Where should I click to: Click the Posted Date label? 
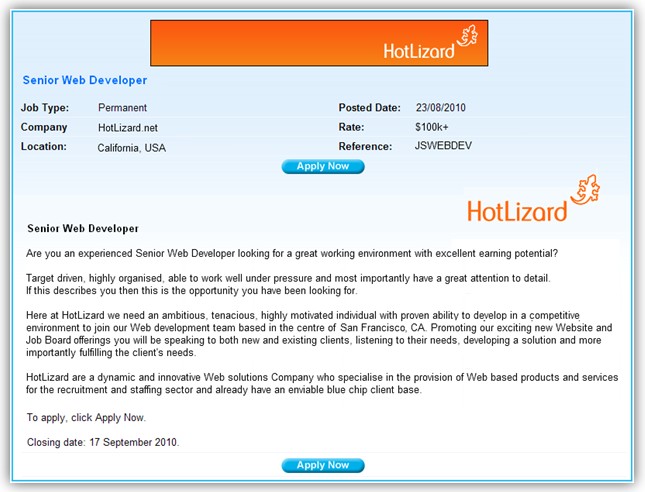click(369, 108)
